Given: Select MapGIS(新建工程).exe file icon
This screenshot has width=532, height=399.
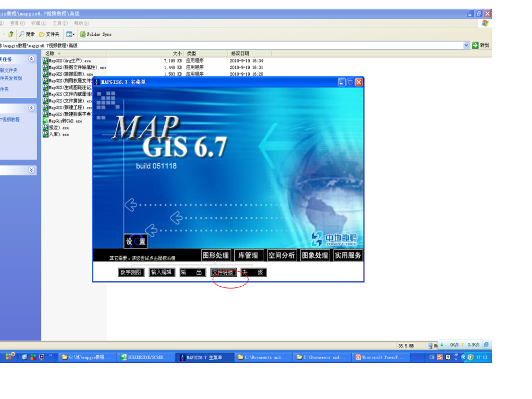Looking at the screenshot, I should [46, 108].
